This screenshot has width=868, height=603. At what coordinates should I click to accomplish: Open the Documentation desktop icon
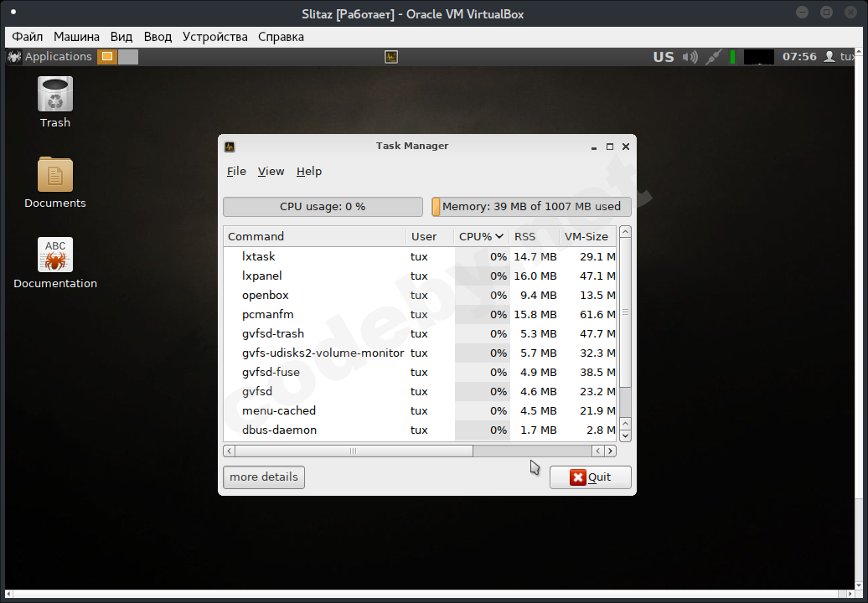(54, 255)
